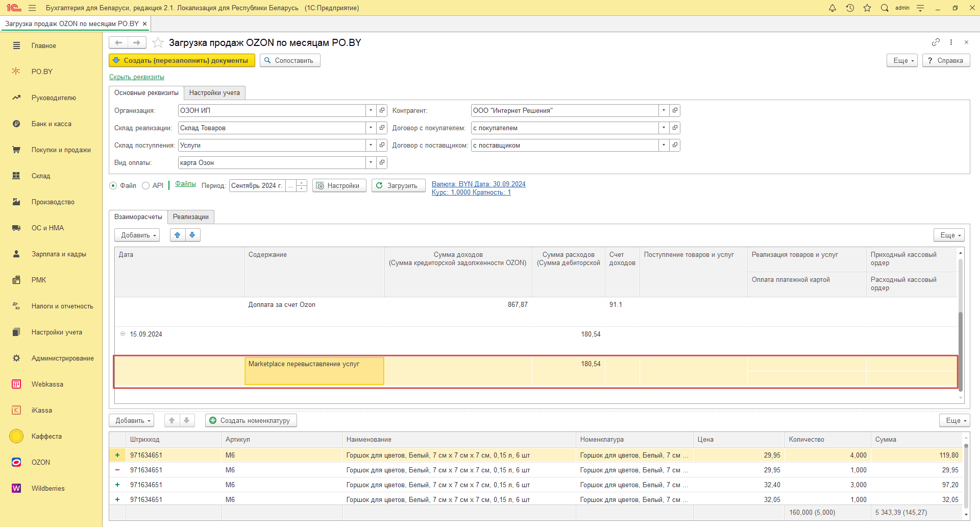Go back with the left arrow
980x527 pixels.
tap(118, 42)
